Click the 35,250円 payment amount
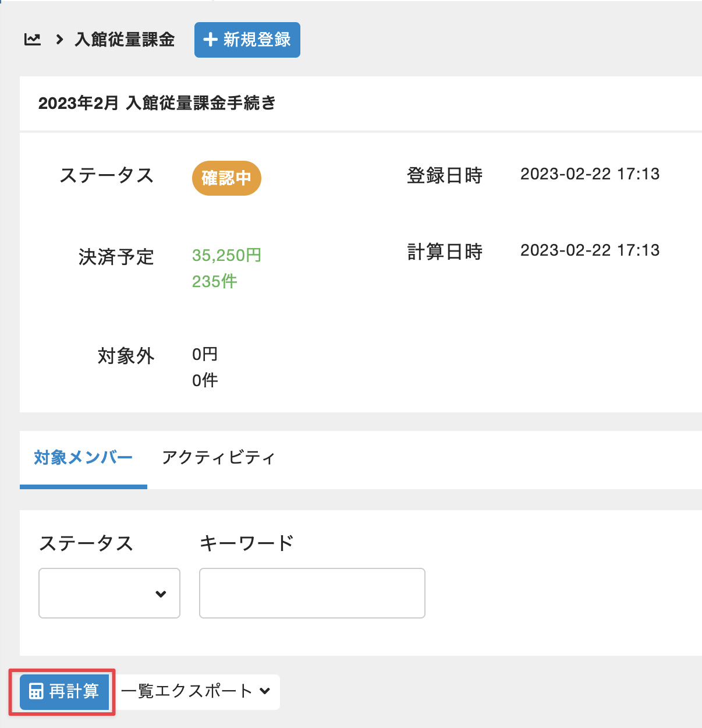Viewport: 702px width, 728px height. click(x=226, y=255)
